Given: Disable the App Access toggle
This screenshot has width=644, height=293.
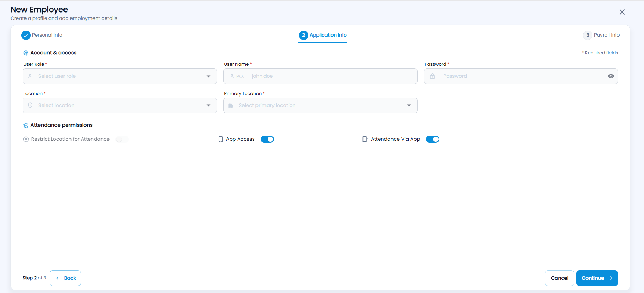Looking at the screenshot, I should coord(267,139).
